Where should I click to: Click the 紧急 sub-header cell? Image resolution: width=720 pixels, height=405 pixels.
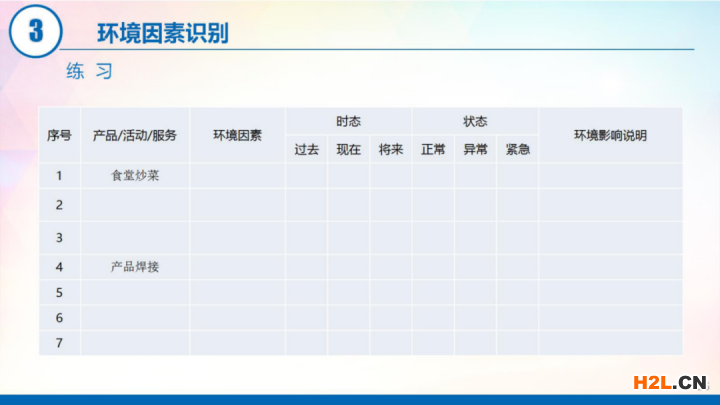518,149
